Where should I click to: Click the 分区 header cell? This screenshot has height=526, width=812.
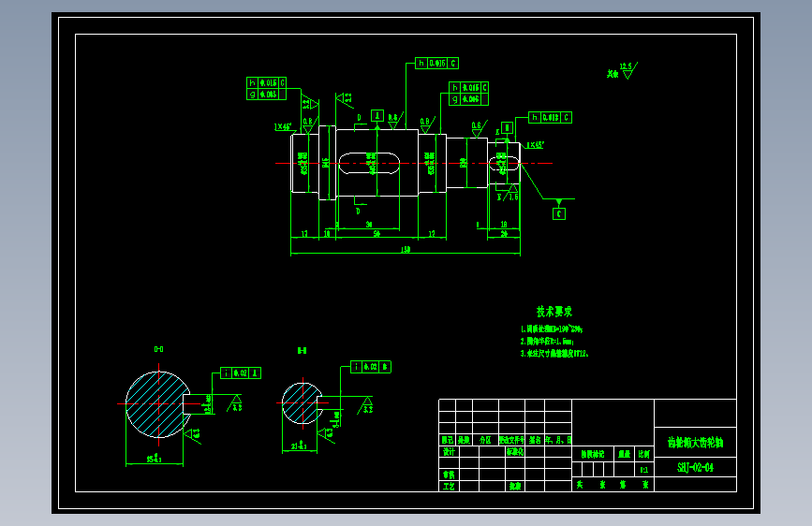tap(485, 440)
